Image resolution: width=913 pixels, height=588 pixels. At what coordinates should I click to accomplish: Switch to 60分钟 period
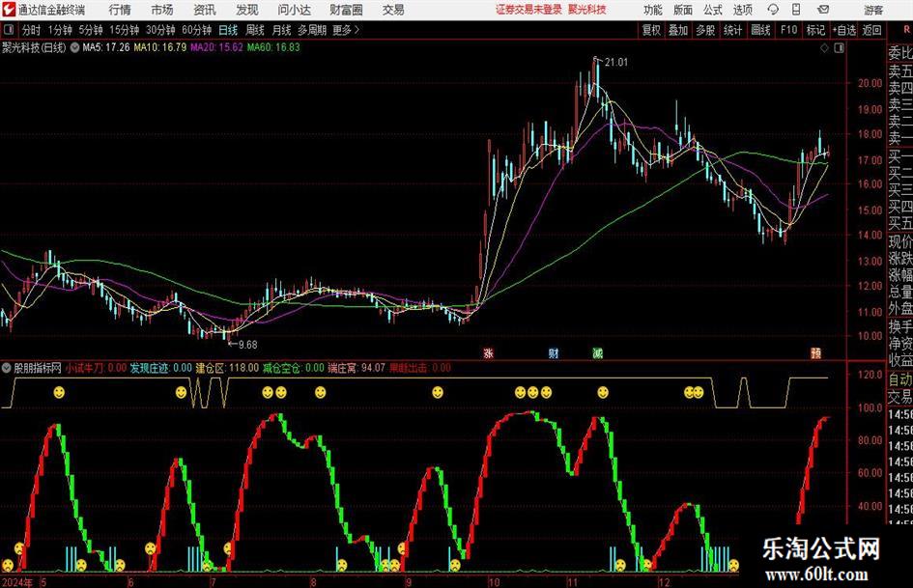197,30
